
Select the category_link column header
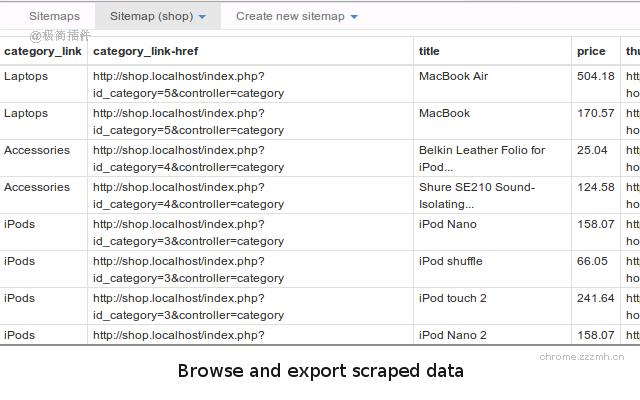(x=43, y=51)
